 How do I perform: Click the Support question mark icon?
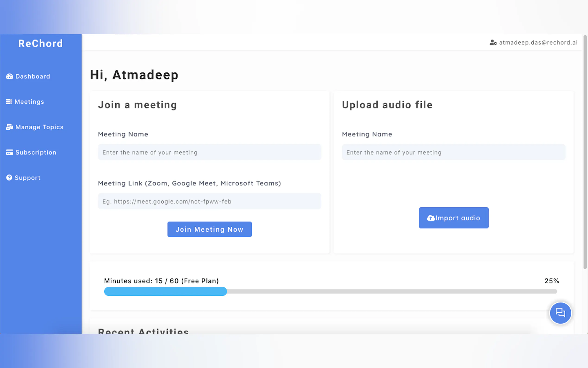[9, 178]
